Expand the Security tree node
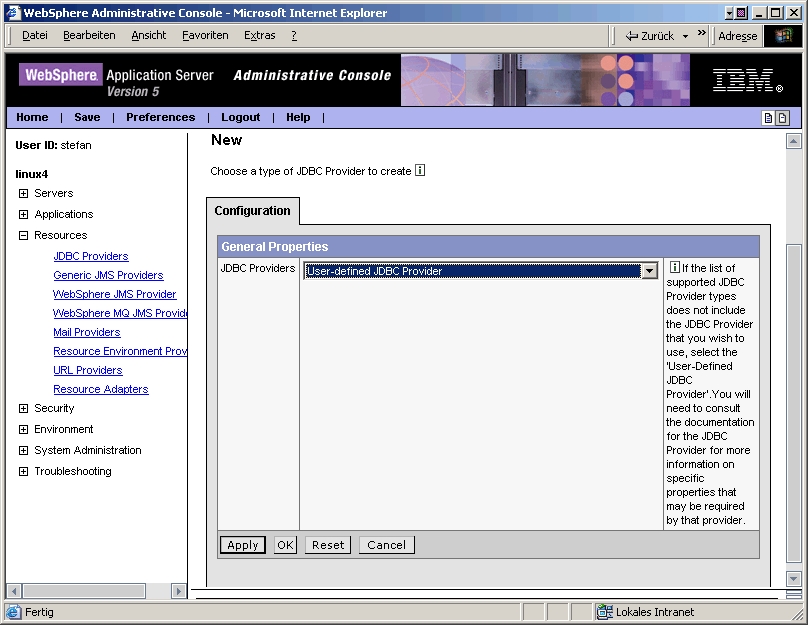This screenshot has width=808, height=625. 23,409
